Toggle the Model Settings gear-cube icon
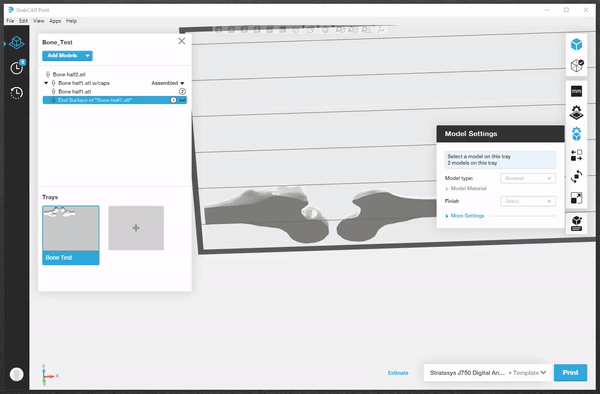The image size is (600, 394). (x=576, y=134)
